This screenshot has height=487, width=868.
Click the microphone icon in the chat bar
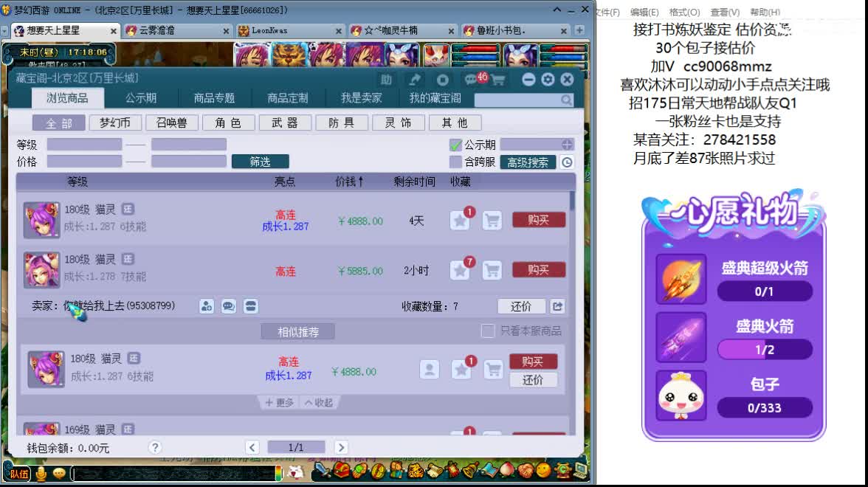pos(43,474)
